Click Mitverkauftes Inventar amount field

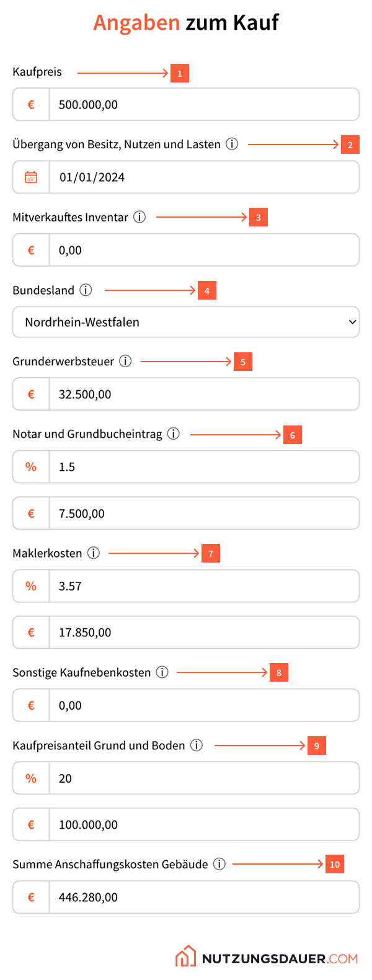(x=203, y=251)
